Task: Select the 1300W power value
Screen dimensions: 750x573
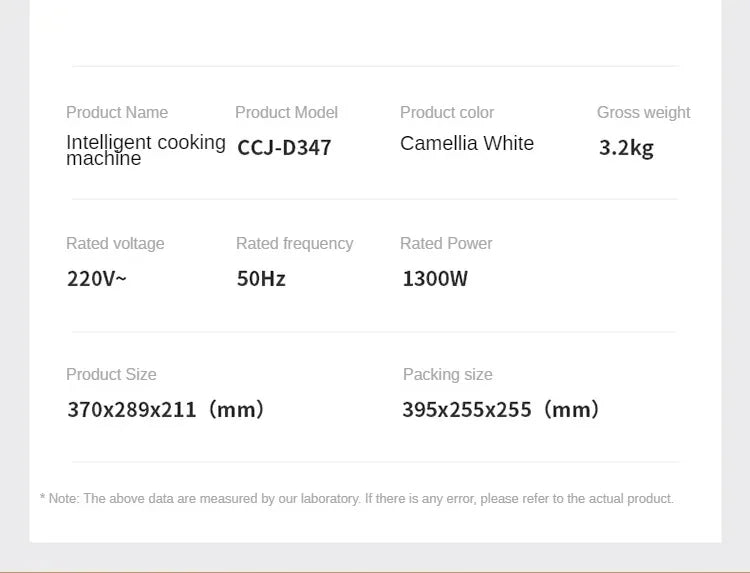Action: pos(435,279)
